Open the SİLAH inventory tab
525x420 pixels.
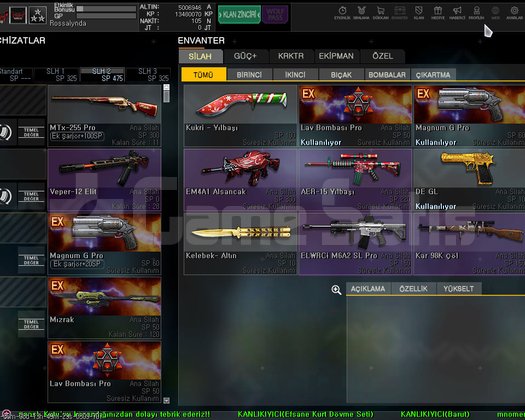[x=201, y=56]
